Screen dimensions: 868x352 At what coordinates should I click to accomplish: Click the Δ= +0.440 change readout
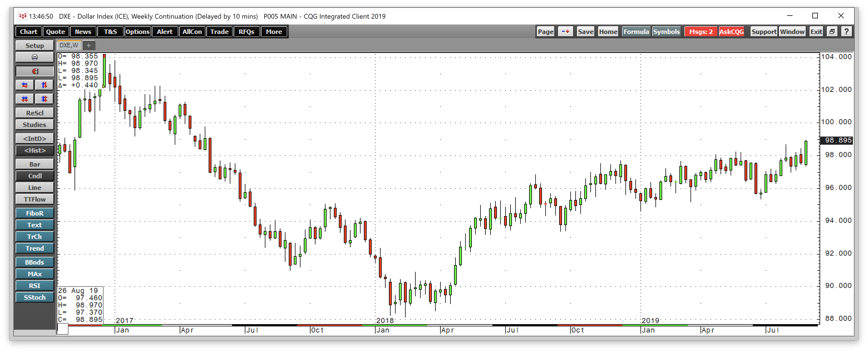(78, 85)
